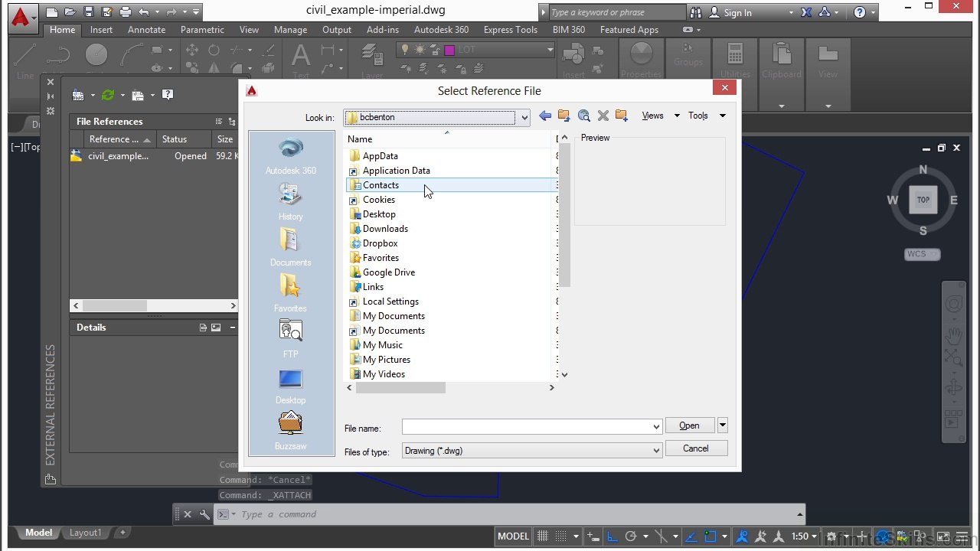
Task: Toggle object snap tracking in status bar
Action: (x=690, y=536)
